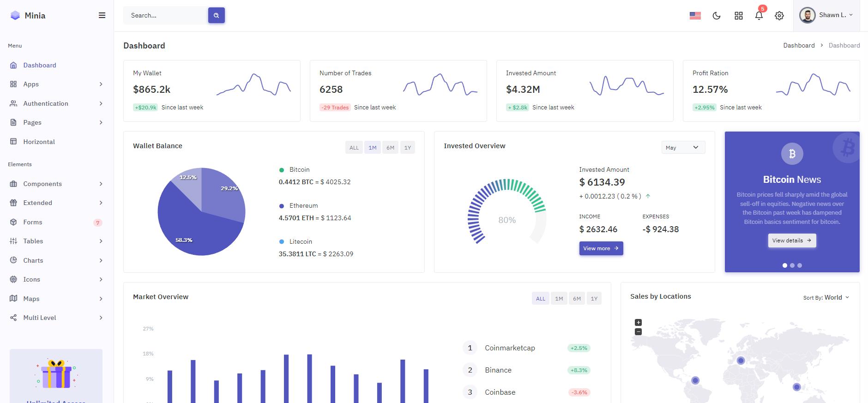Expand the Tables menu chevron
Image resolution: width=868 pixels, height=403 pixels.
101,241
